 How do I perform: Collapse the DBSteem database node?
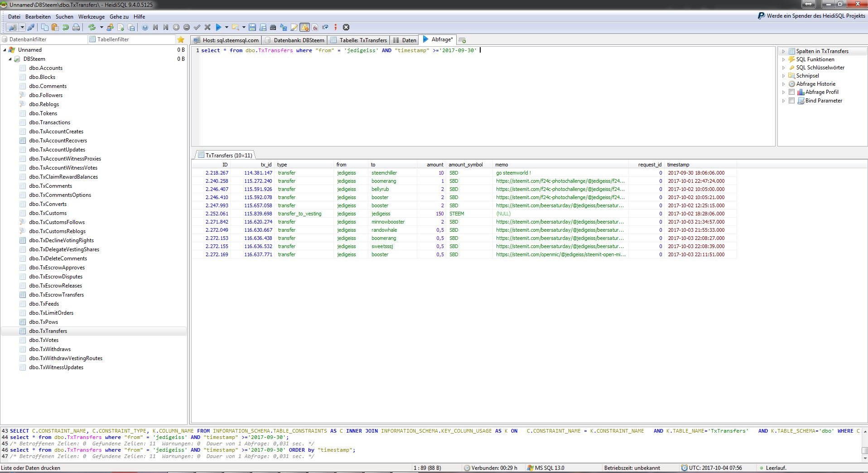coord(10,59)
